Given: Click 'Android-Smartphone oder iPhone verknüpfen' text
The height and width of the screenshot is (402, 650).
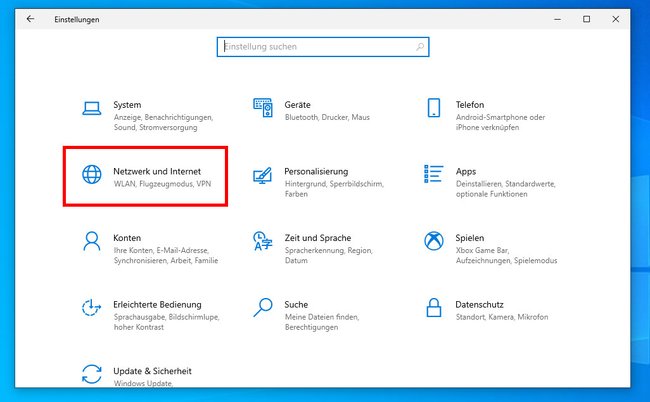Looking at the screenshot, I should pyautogui.click(x=500, y=122).
